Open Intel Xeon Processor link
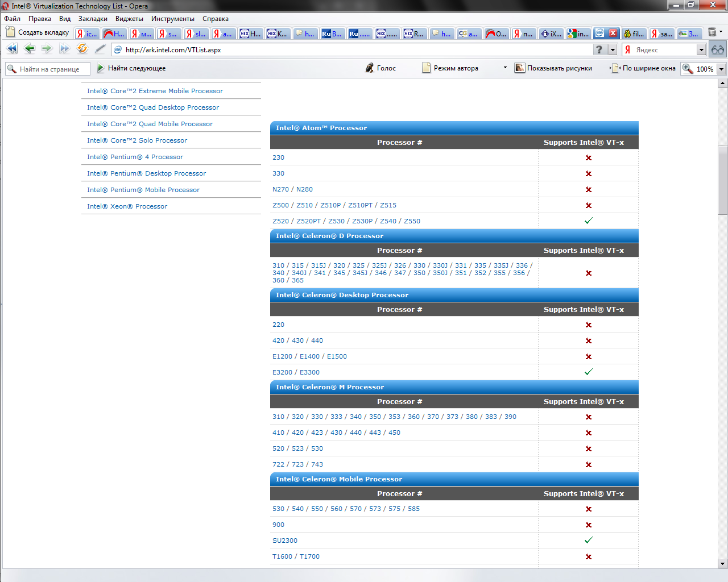This screenshot has width=728, height=582. coord(127,206)
